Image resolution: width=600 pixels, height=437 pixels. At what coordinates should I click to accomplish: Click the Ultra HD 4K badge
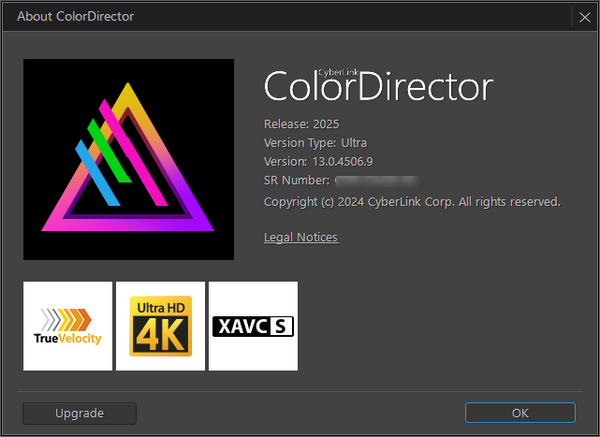(160, 326)
